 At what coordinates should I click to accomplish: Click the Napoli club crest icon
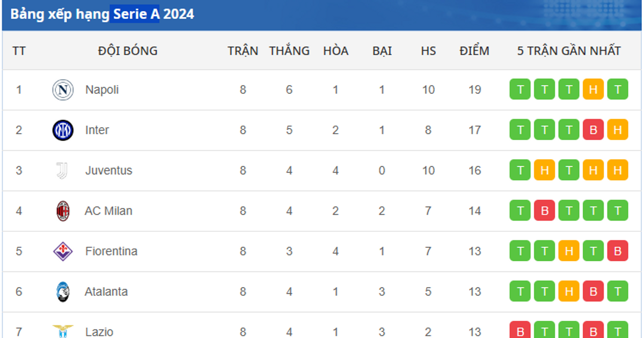(x=63, y=90)
